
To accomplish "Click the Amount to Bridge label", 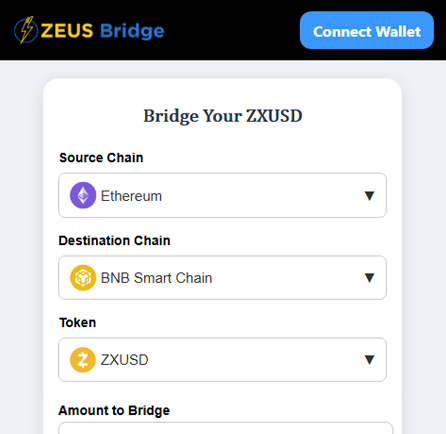I will (x=114, y=410).
